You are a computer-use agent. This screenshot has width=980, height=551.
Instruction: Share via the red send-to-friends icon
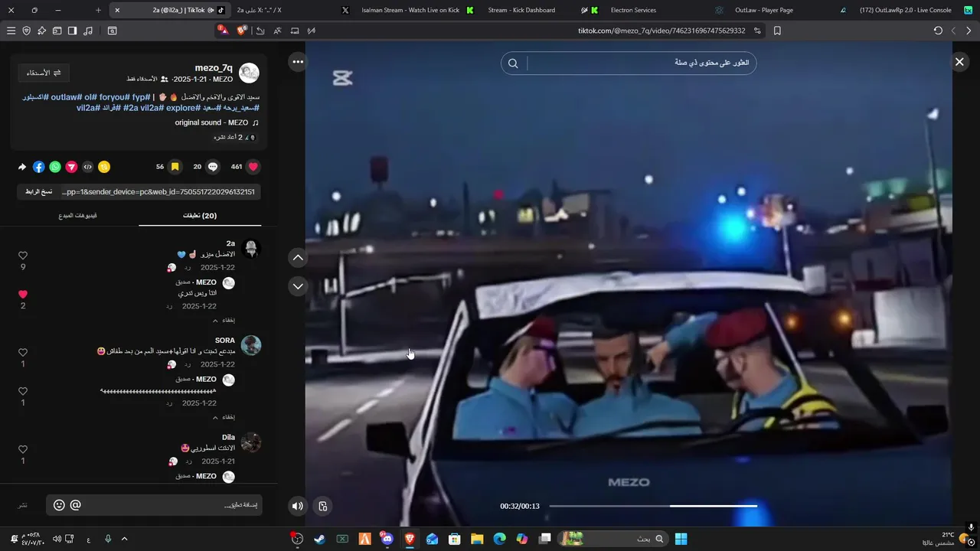pos(71,167)
